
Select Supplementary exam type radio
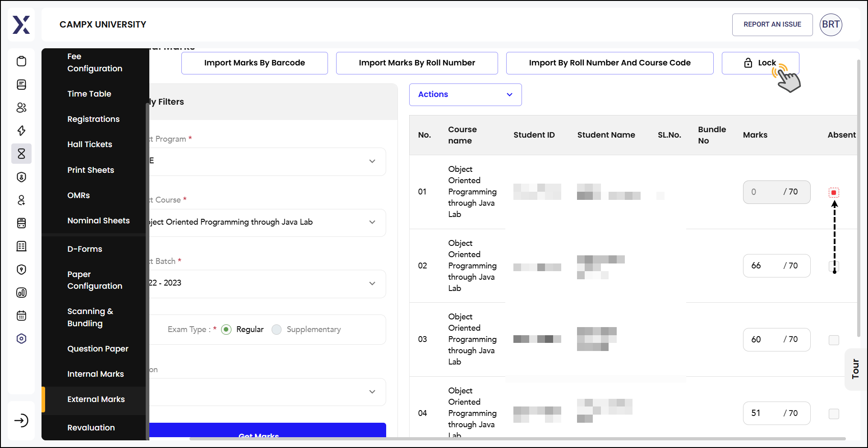[x=277, y=329]
